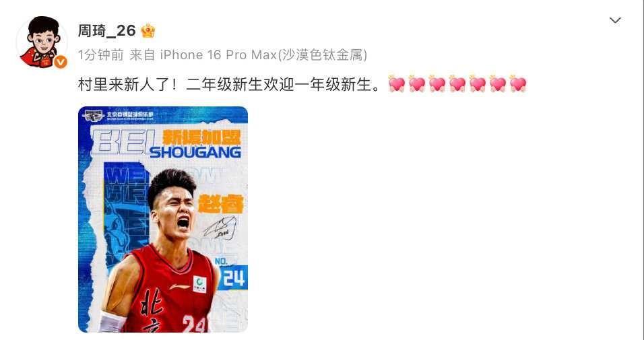This screenshot has height=340, width=644.
Task: Click the blue SHOUGANG text in poster
Action: tap(195, 152)
